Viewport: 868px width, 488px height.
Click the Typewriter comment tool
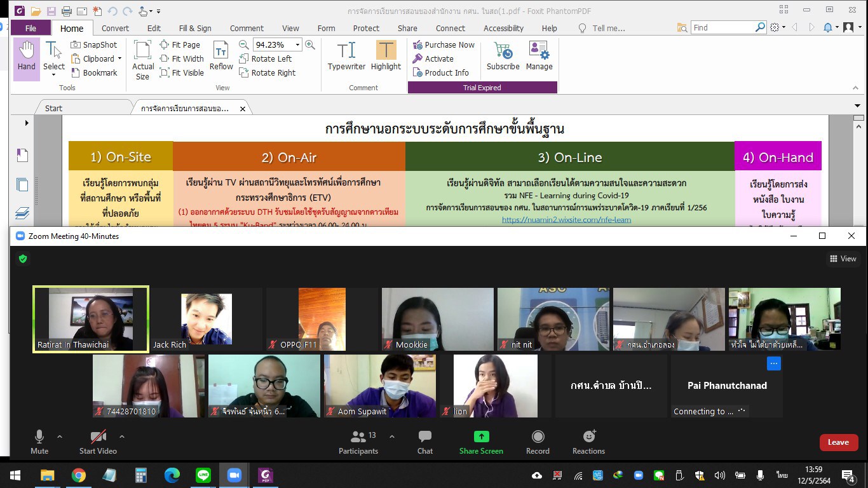click(x=346, y=56)
